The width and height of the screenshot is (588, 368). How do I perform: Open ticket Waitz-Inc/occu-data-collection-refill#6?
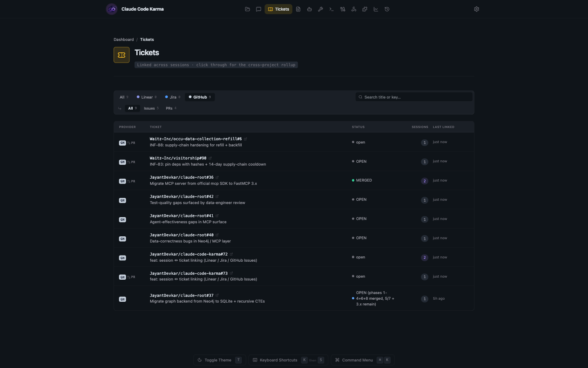pyautogui.click(x=196, y=139)
